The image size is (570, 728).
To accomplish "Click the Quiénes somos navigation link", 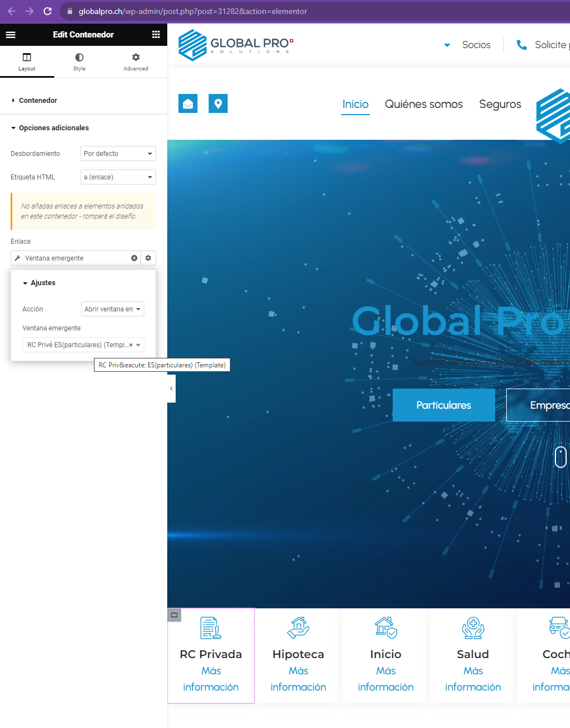I will 423,105.
